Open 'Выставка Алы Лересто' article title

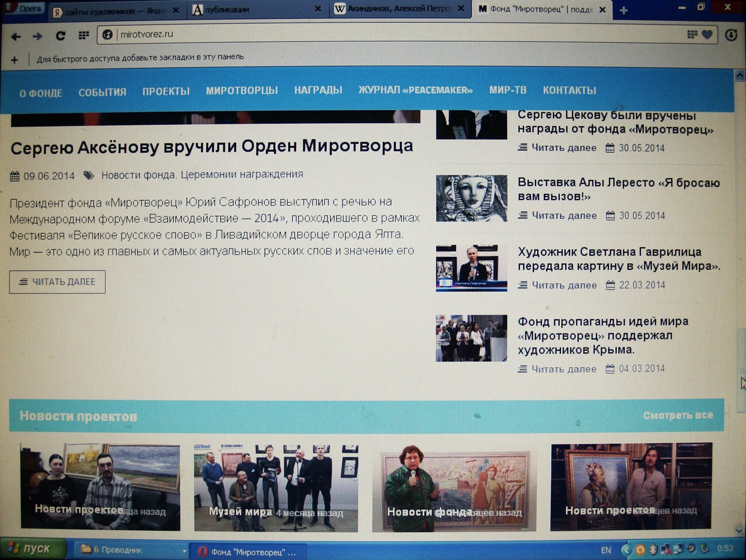(619, 189)
